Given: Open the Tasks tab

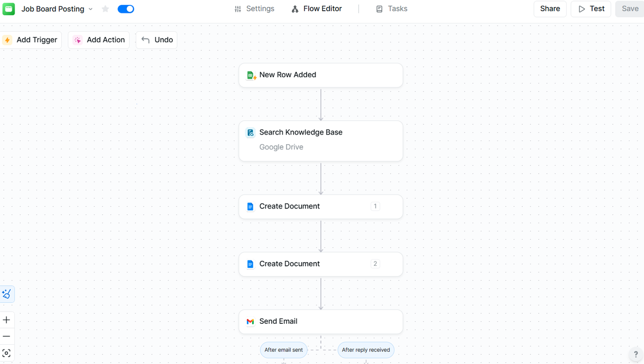Looking at the screenshot, I should click(392, 9).
